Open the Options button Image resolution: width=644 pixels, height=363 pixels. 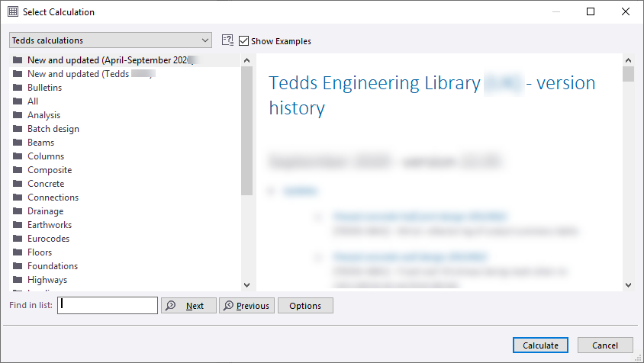(x=305, y=306)
